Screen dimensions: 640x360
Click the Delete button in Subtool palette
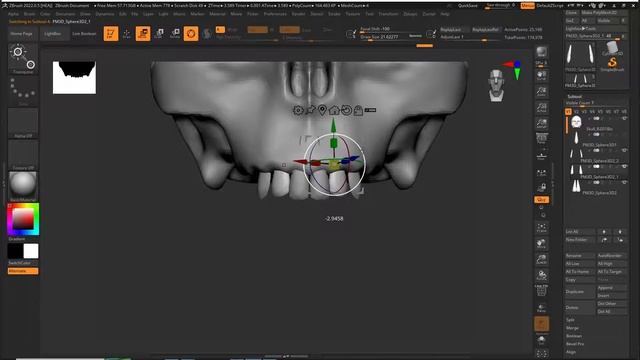coord(580,307)
